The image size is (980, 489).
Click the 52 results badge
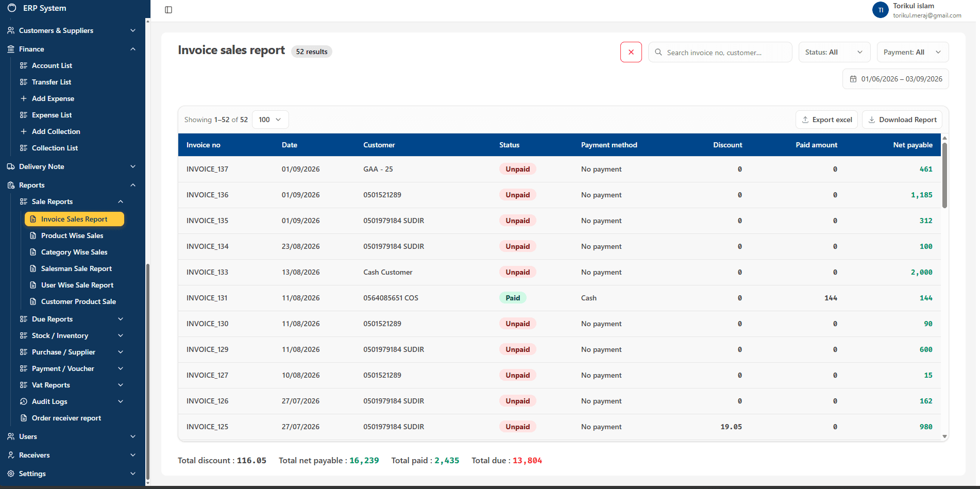(x=312, y=52)
